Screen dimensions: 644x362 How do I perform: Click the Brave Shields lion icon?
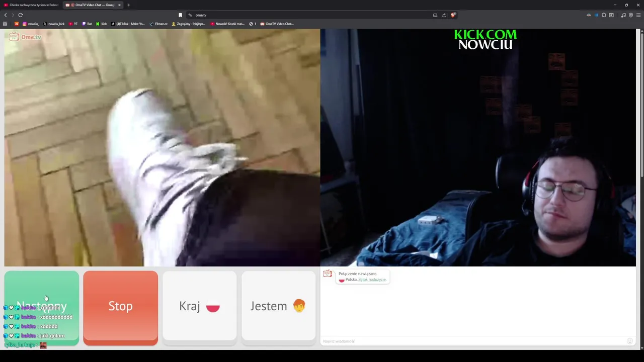pos(453,15)
